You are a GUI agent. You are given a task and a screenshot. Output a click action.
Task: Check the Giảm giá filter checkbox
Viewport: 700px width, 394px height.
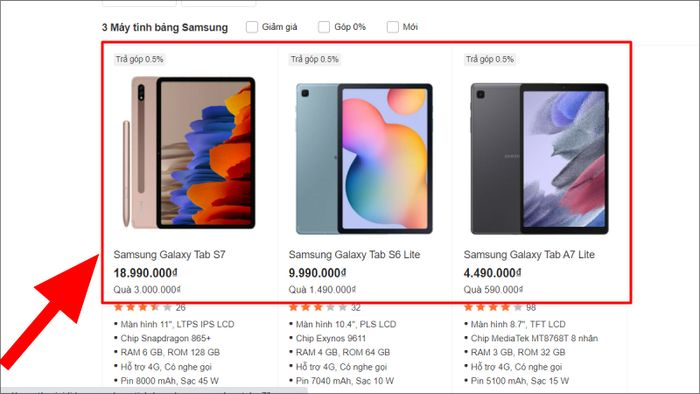pyautogui.click(x=252, y=27)
